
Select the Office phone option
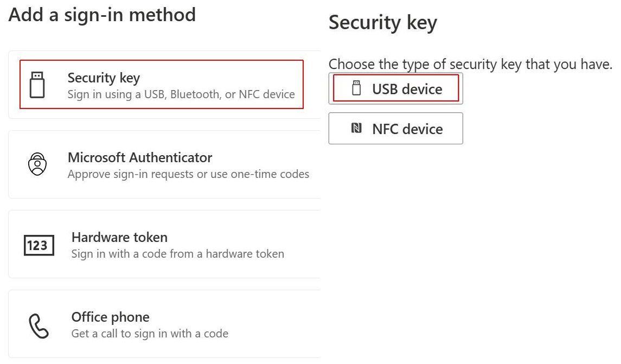tap(164, 324)
